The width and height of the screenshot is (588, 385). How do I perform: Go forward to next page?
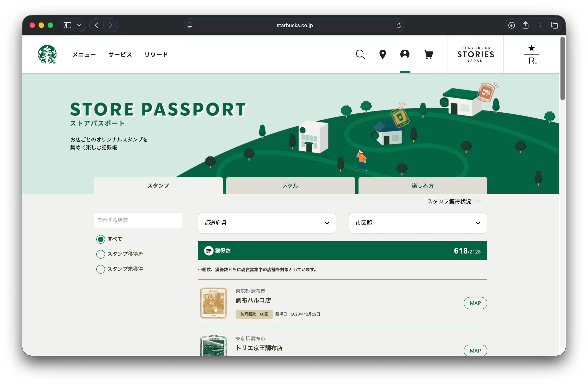111,25
